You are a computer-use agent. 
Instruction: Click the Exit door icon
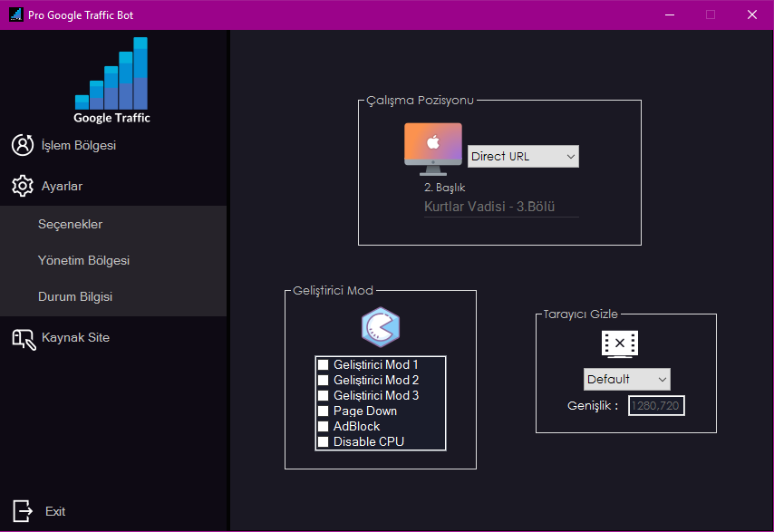pos(23,511)
